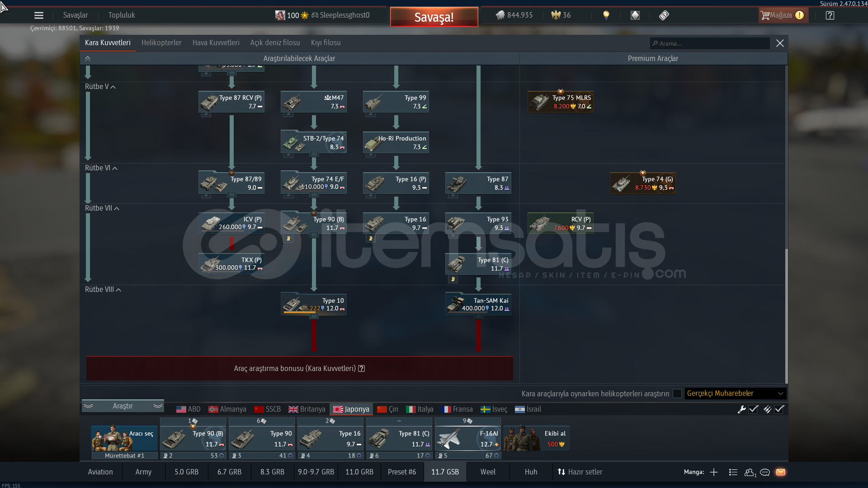Open the Hazır setler presets menu
Screen dimensions: 868x488
[580, 472]
